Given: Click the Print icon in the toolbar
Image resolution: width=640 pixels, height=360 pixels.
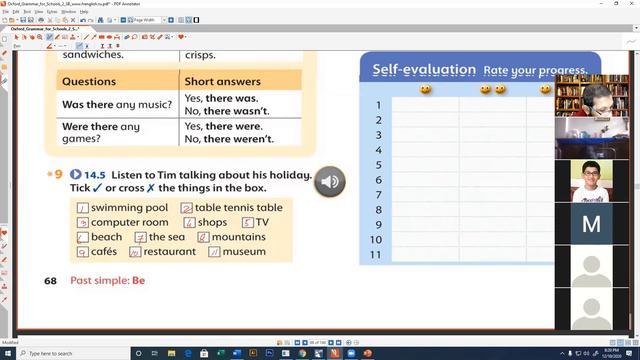Looking at the screenshot, I should pos(41,20).
